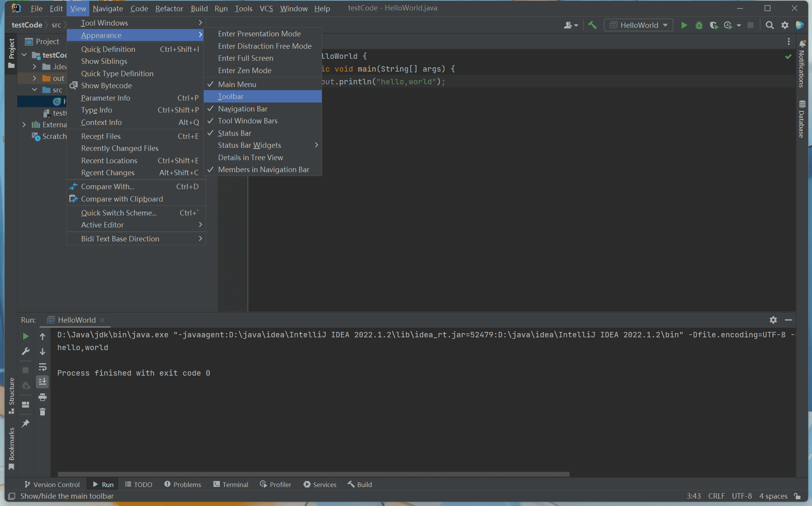The height and width of the screenshot is (506, 812).
Task: Start debugging with the bug icon
Action: [699, 25]
